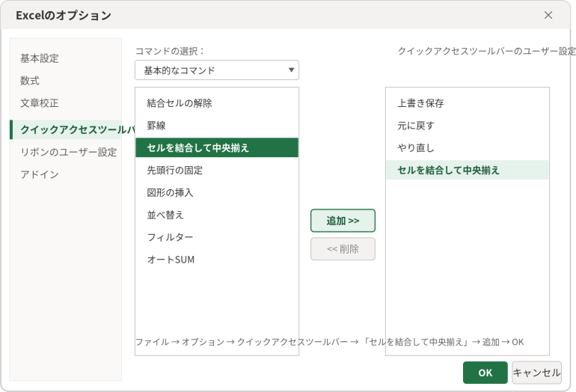Click the << 削除 button
The width and height of the screenshot is (576, 392).
point(343,249)
